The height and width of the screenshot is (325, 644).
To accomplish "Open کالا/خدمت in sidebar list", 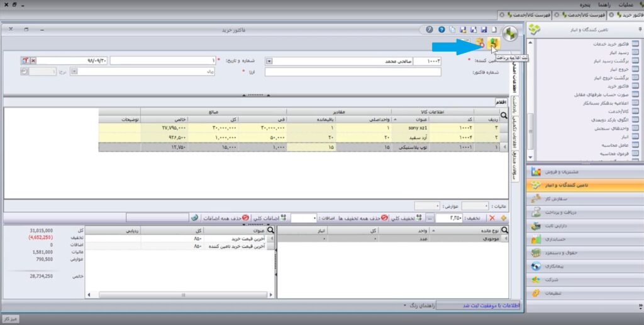I will pyautogui.click(x=618, y=111).
